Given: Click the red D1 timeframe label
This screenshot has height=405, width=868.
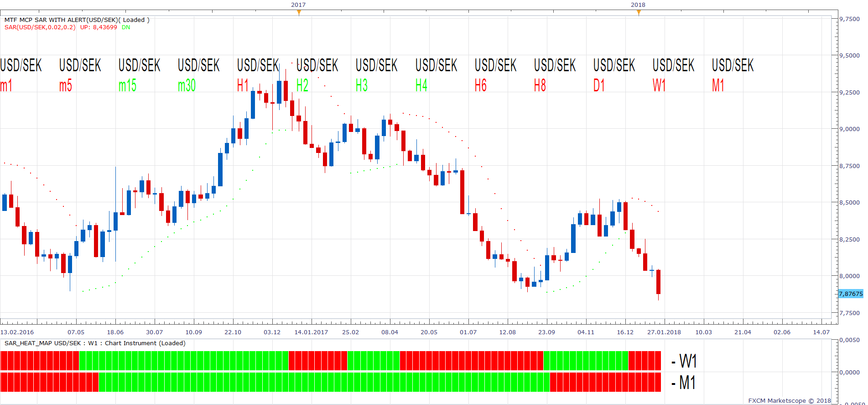Looking at the screenshot, I should (599, 85).
